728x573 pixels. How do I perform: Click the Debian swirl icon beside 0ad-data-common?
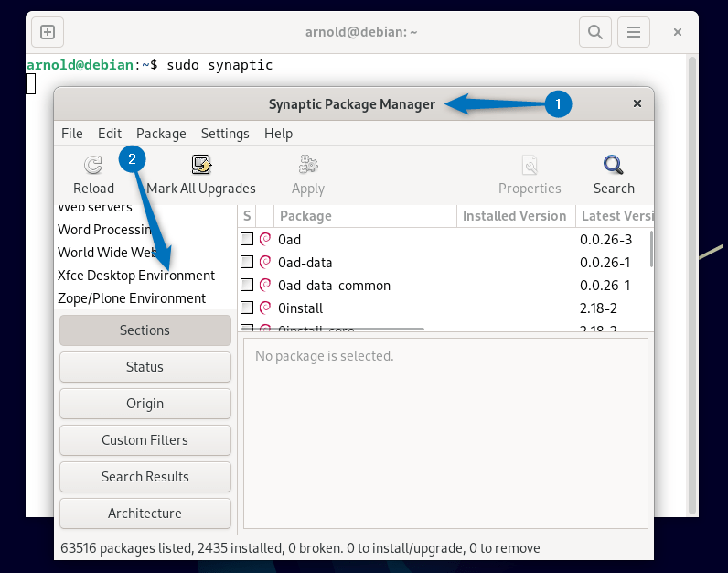point(265,285)
